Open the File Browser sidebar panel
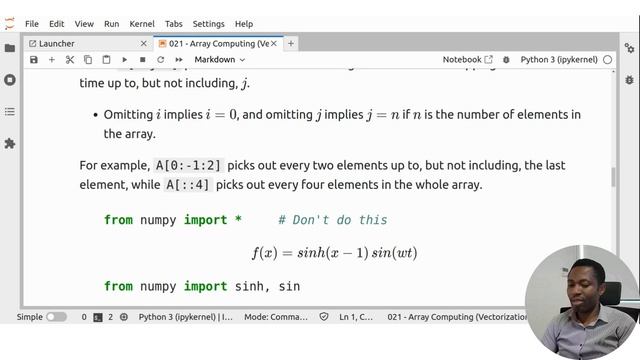Viewport: 640px width, 360px height. point(10,48)
